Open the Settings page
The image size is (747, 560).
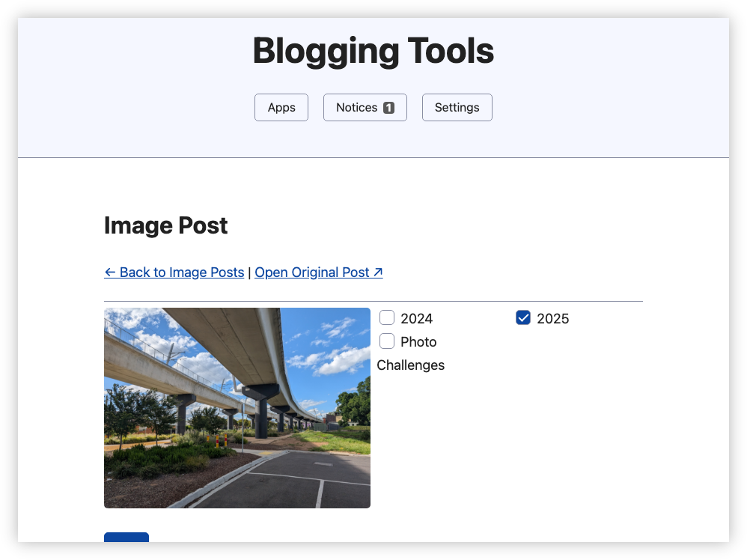457,107
